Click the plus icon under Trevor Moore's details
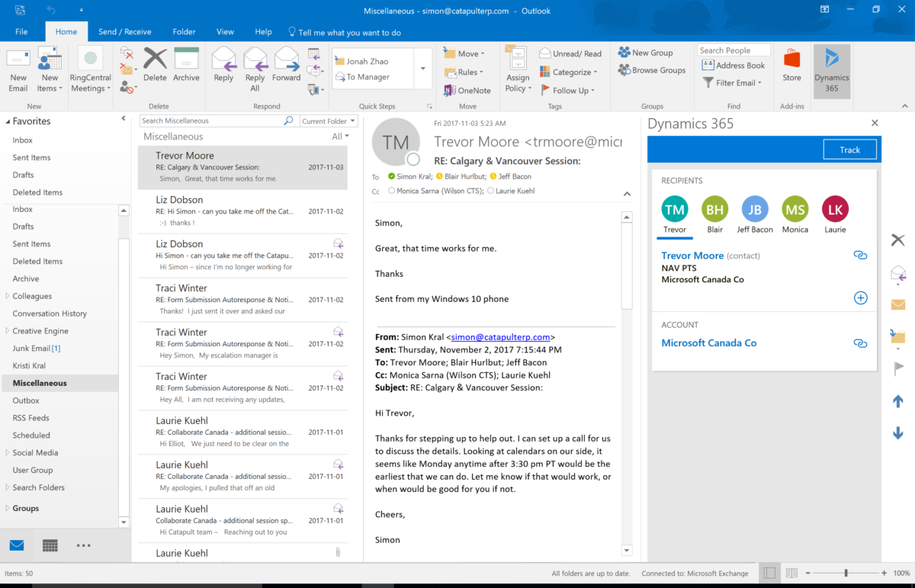This screenshot has height=588, width=915. (860, 297)
